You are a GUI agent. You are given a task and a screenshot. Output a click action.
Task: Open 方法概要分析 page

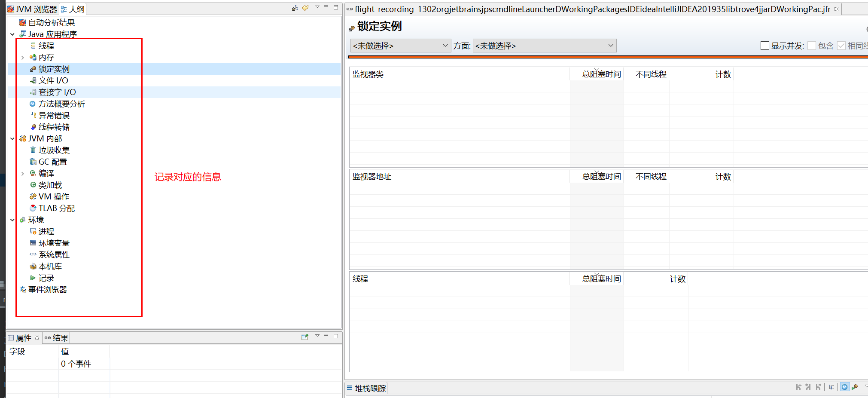[x=62, y=104]
